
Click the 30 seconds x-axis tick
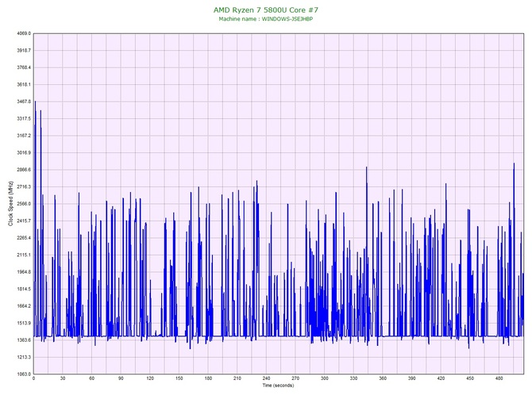pos(63,378)
